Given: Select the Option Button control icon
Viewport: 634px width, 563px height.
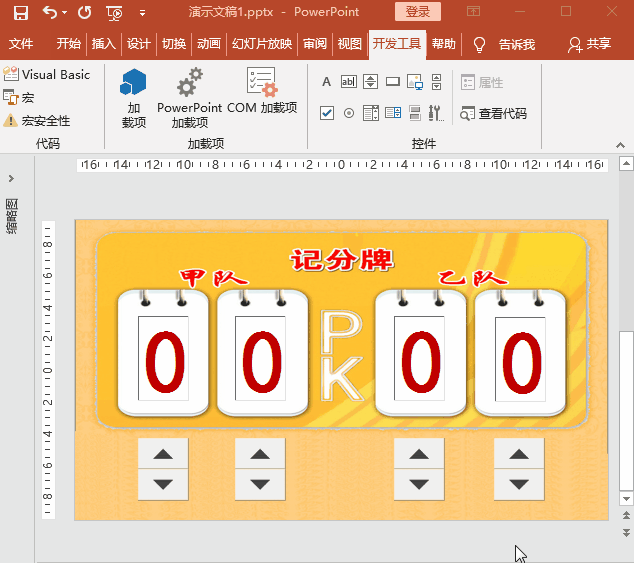Looking at the screenshot, I should [x=349, y=113].
